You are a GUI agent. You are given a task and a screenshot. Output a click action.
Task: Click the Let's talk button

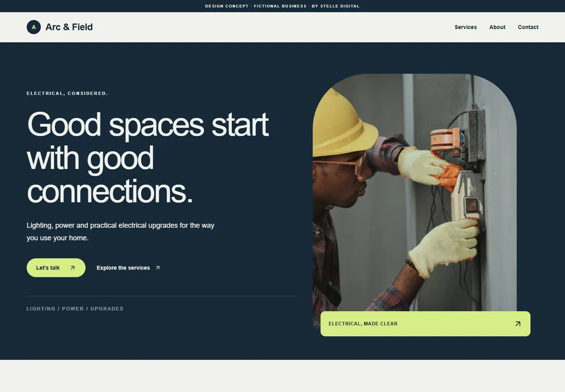[x=56, y=268]
